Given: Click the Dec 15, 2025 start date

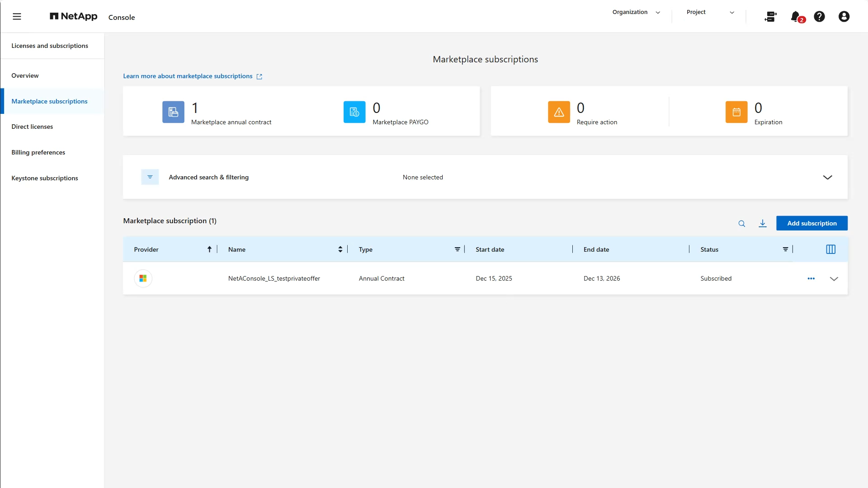Looking at the screenshot, I should click(x=494, y=279).
